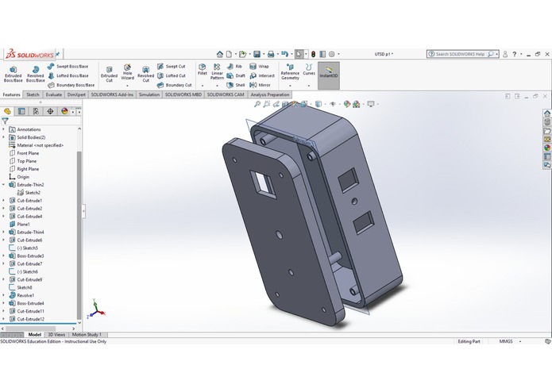Open the DisplayManager tab icon
The width and height of the screenshot is (552, 392).
tap(64, 111)
